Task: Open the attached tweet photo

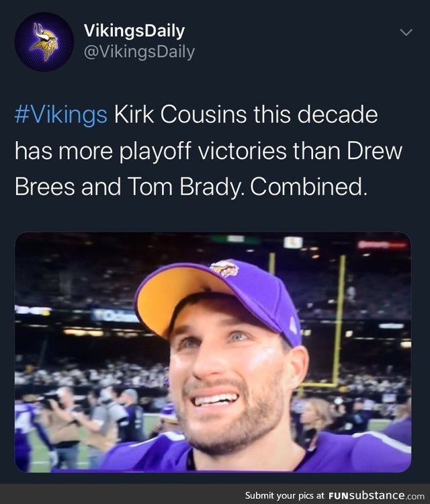Action: 213,352
